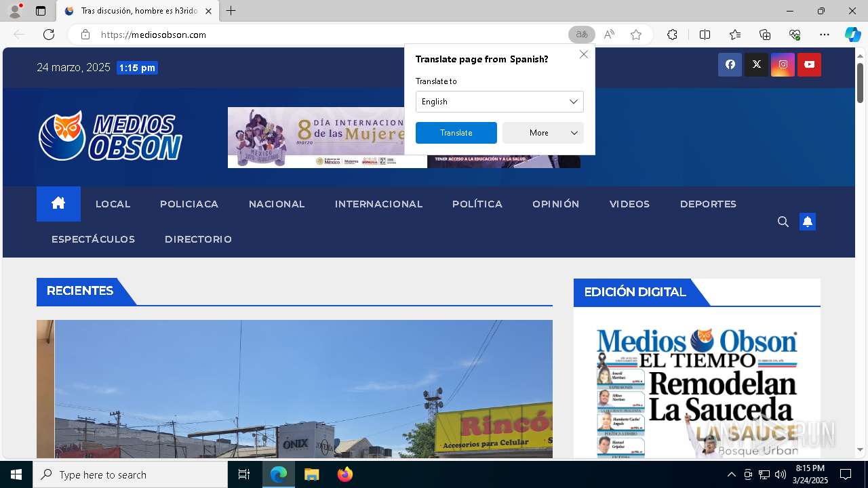Open File Explorer from the taskbar
This screenshot has height=488, width=868.
pyautogui.click(x=311, y=474)
